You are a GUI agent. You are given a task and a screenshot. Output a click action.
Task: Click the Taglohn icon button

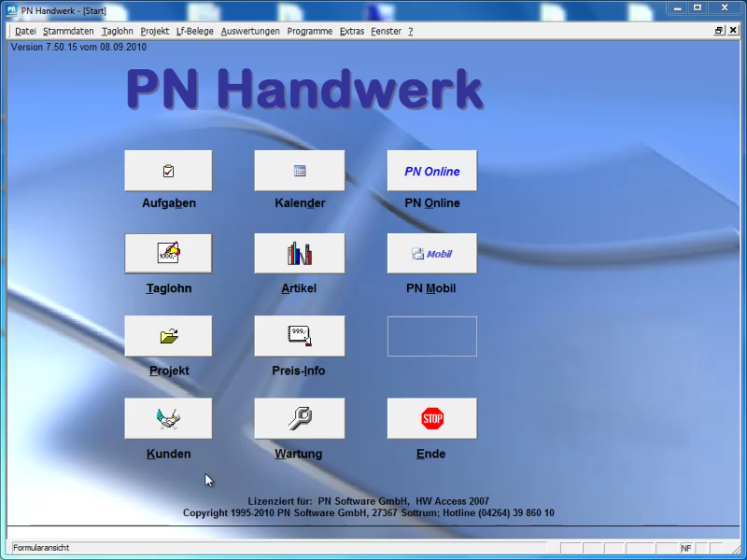point(168,253)
